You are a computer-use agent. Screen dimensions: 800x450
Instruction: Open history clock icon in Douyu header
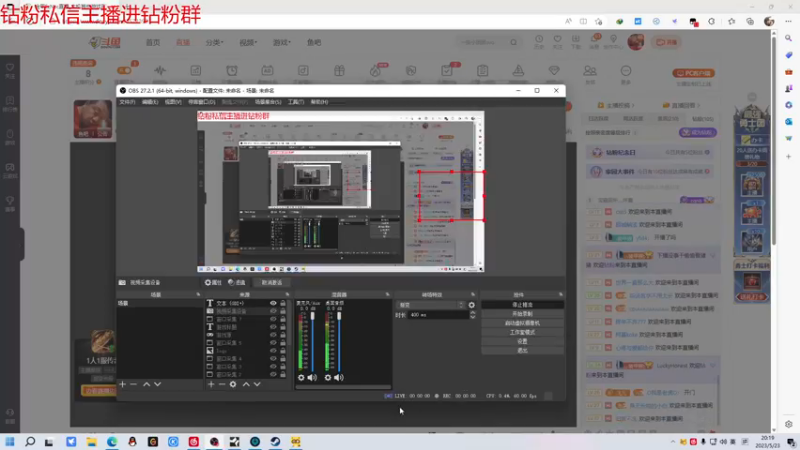pos(539,39)
